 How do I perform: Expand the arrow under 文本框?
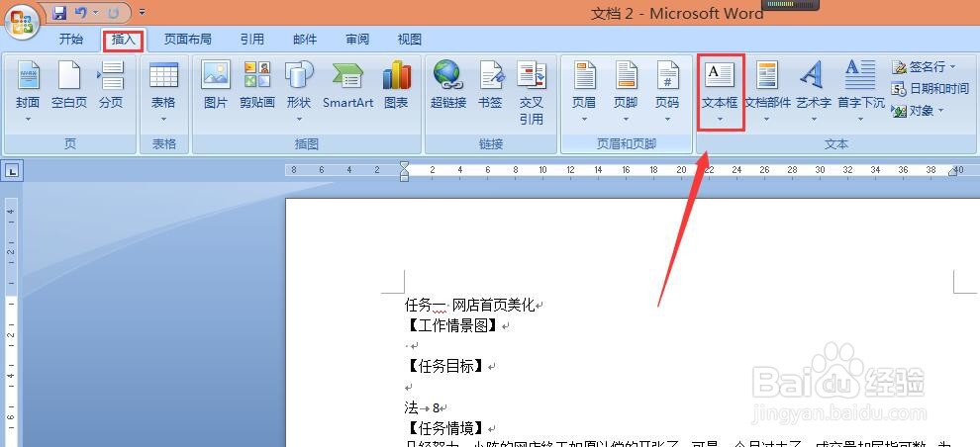pos(720,119)
